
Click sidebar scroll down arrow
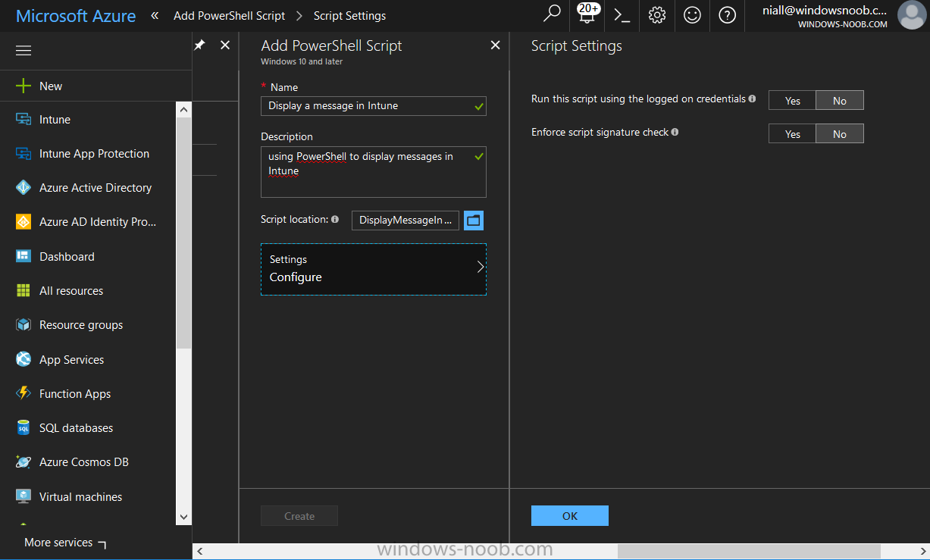click(x=184, y=516)
